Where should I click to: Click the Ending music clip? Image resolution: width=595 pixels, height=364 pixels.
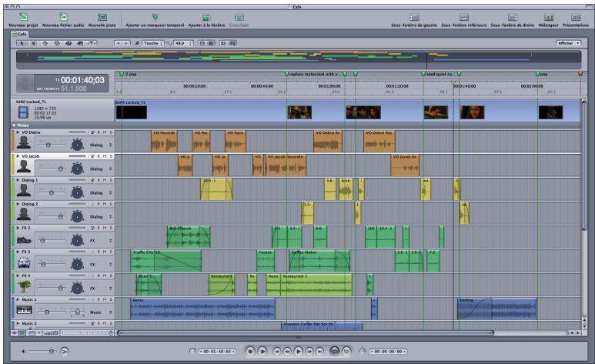click(496, 309)
